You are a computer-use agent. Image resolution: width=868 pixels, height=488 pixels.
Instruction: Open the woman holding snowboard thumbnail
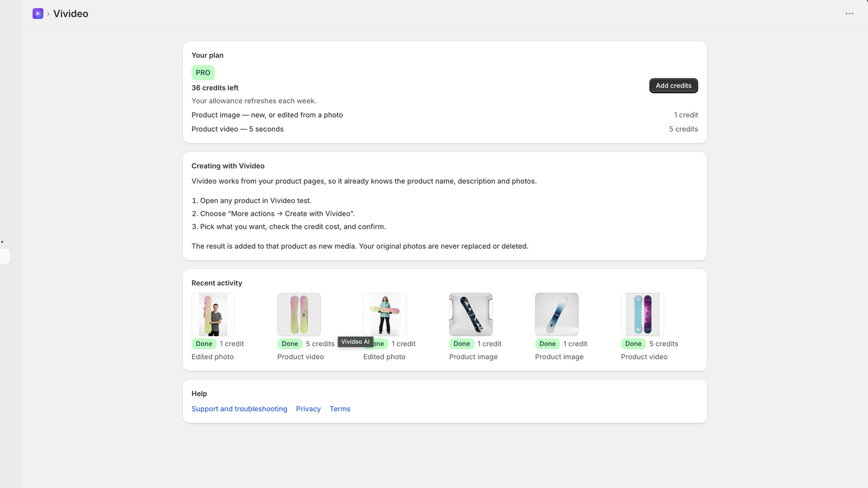click(x=385, y=314)
